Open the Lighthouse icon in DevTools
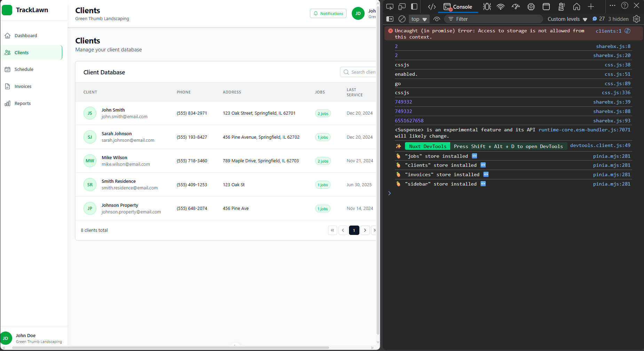 point(561,7)
